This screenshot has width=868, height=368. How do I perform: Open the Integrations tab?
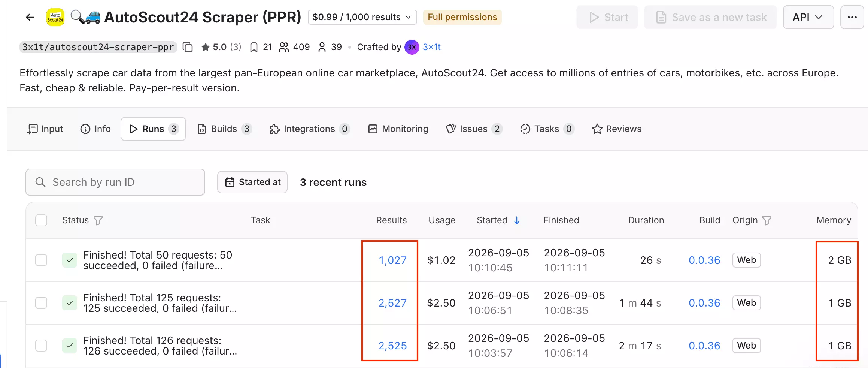click(x=310, y=129)
